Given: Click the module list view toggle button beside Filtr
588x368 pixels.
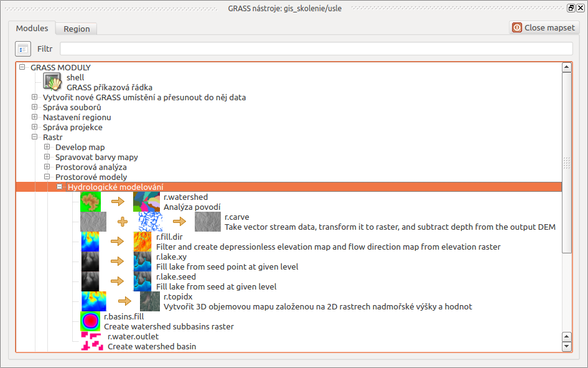Looking at the screenshot, I should [23, 49].
